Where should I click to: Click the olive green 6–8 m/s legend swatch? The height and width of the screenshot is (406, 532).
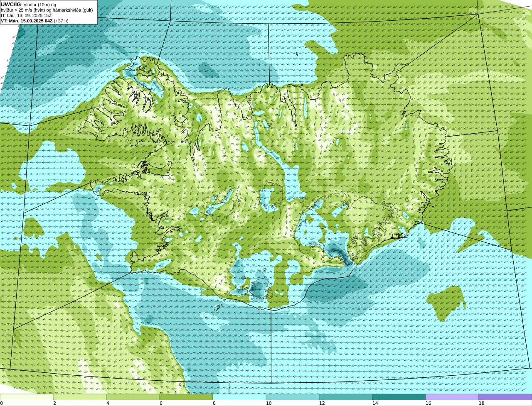coord(186,397)
